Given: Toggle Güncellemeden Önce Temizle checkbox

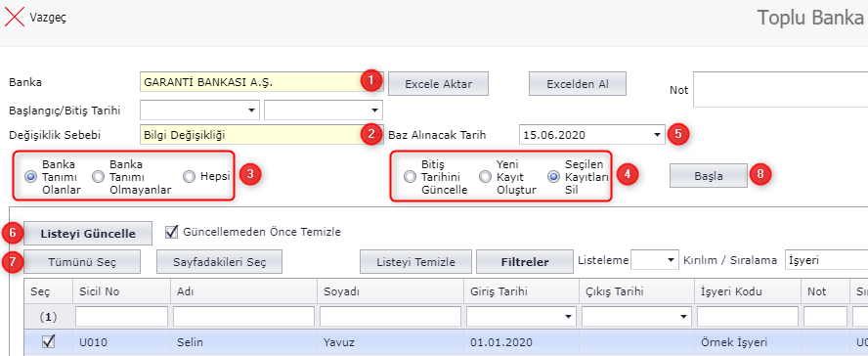Looking at the screenshot, I should coord(172,232).
